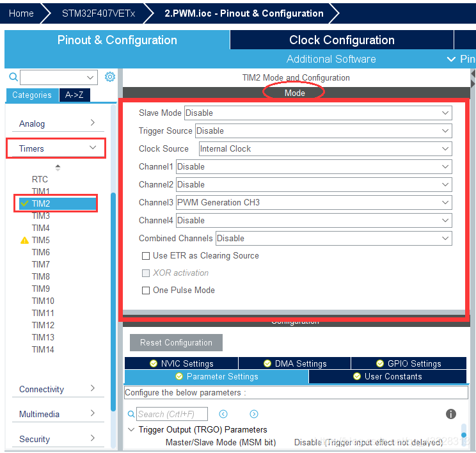This screenshot has width=476, height=453.
Task: Switch to Clock Configuration tab
Action: point(342,40)
